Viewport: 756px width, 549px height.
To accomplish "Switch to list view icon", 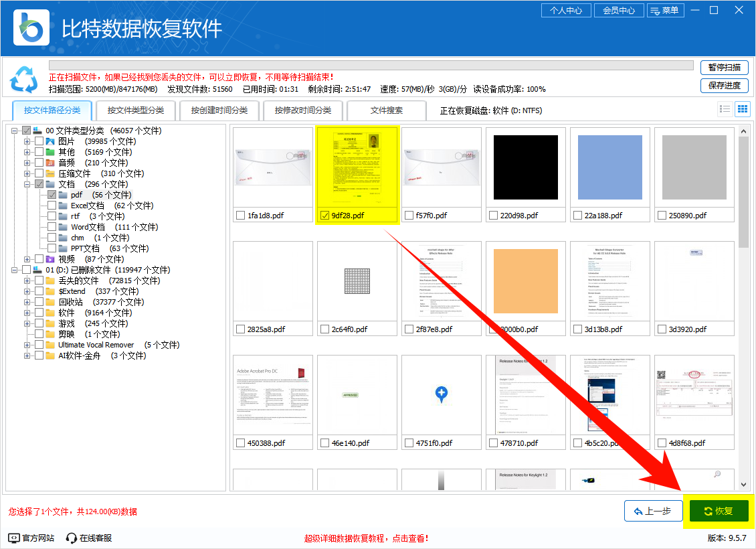I will (x=725, y=108).
